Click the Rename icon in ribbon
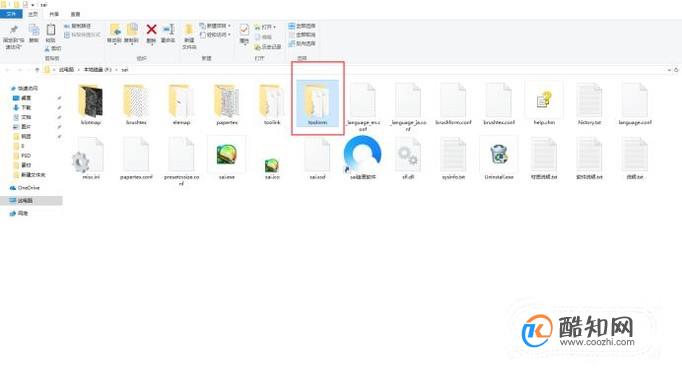Screen dimensions: 682x385 (168, 30)
